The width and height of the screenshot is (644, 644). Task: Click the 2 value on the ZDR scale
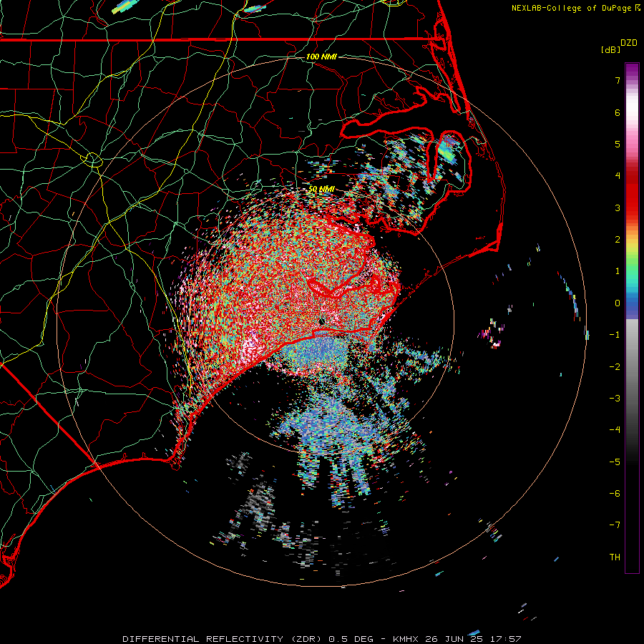pos(618,240)
